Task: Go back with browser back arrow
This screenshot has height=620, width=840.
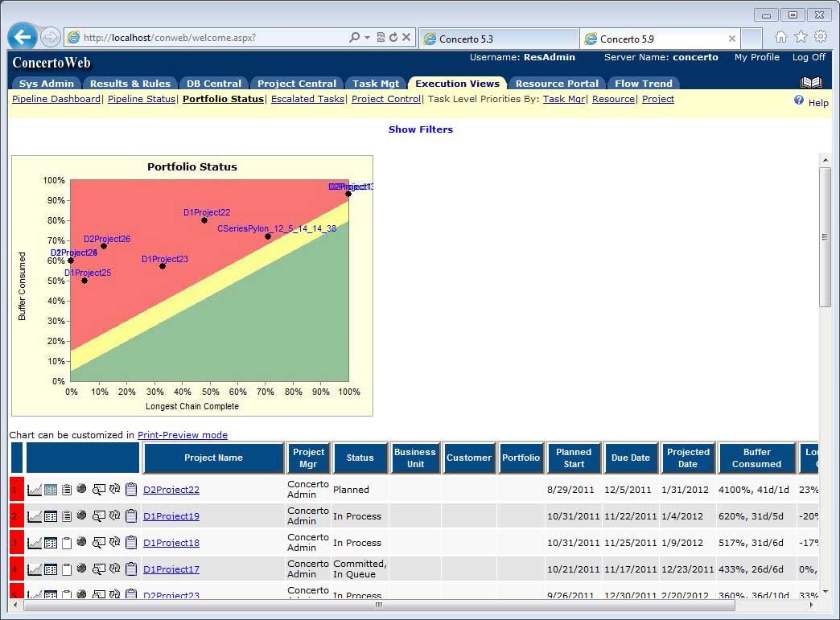Action: point(23,37)
